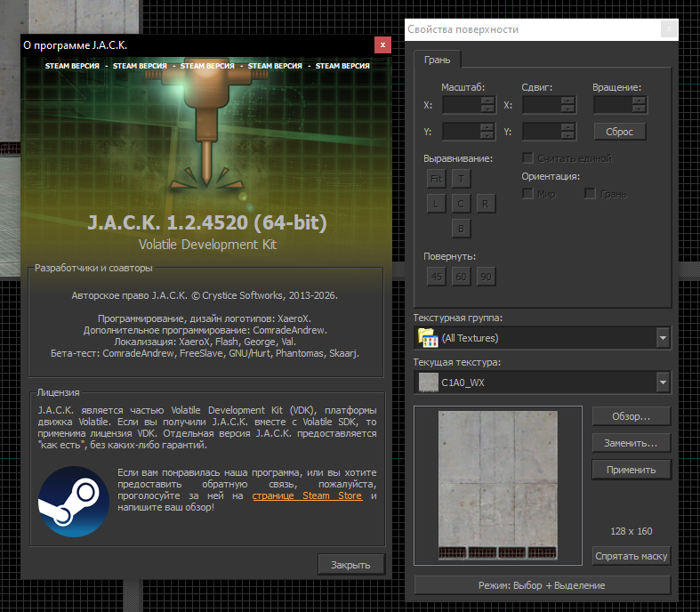
Task: Increase Вращение spinner value
Action: tap(640, 101)
